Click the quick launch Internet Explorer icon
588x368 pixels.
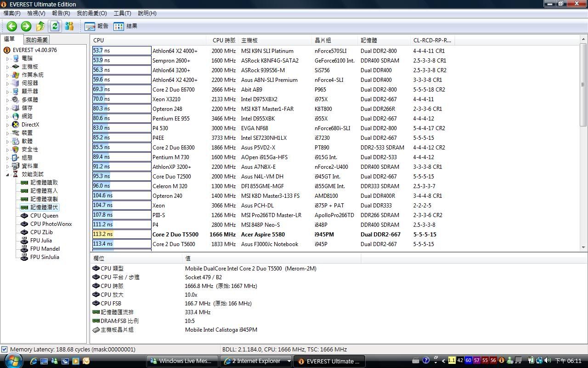click(x=33, y=361)
